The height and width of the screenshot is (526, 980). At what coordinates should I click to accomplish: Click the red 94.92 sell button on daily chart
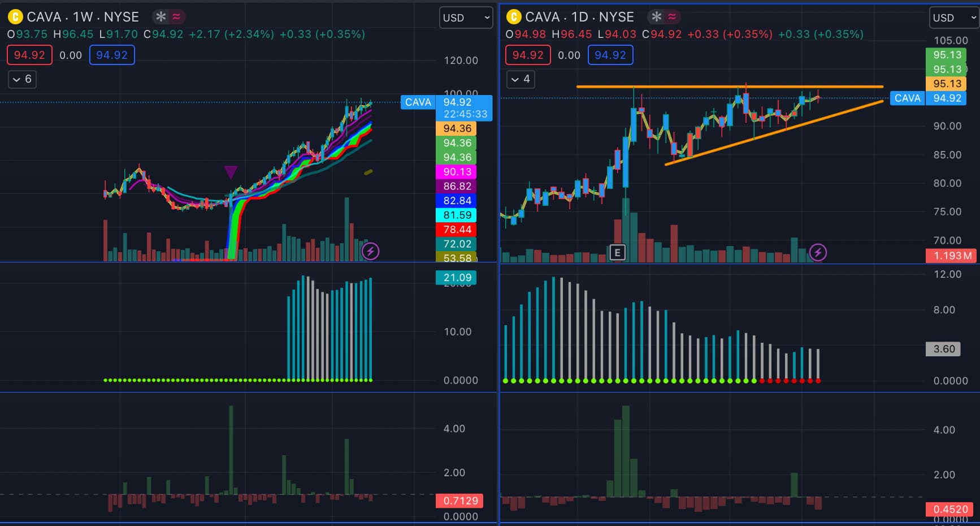(528, 55)
